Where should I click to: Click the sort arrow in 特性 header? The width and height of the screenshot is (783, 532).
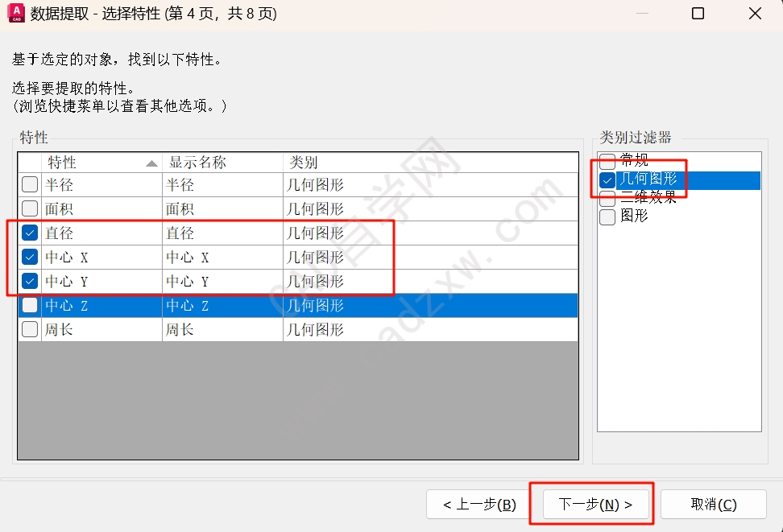coord(151,163)
